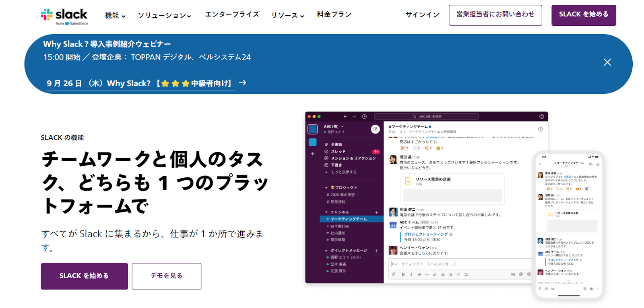Screen dimensions: 644x308
Task: Select the #マーケティングチーム channel in sidebar
Action: (351, 219)
